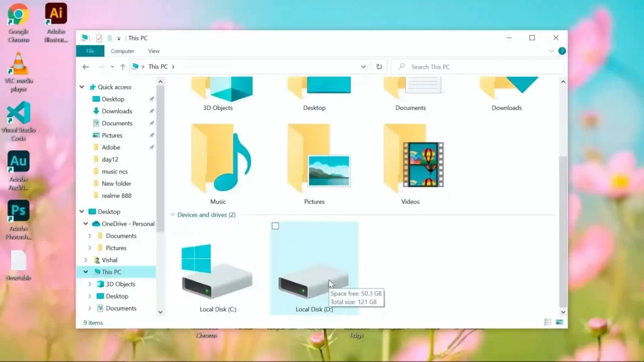Click This PC in the address path
Image resolution: width=644 pixels, height=362 pixels.
click(158, 67)
